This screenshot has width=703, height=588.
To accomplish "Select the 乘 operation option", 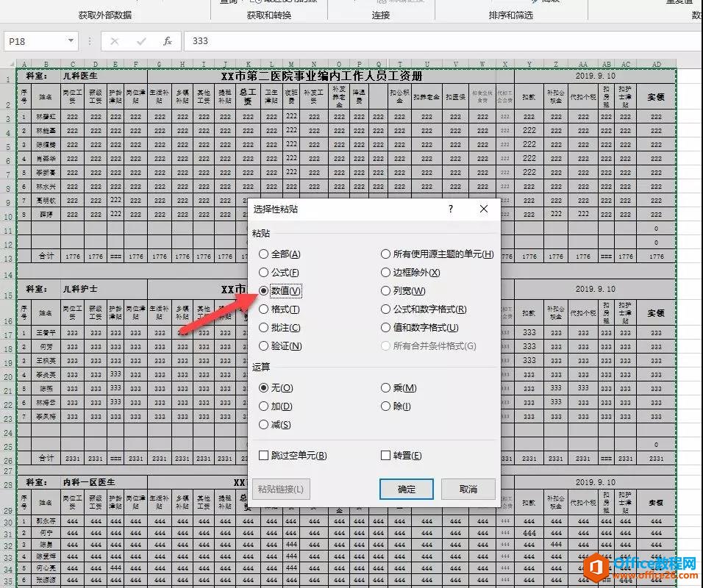I will click(385, 387).
